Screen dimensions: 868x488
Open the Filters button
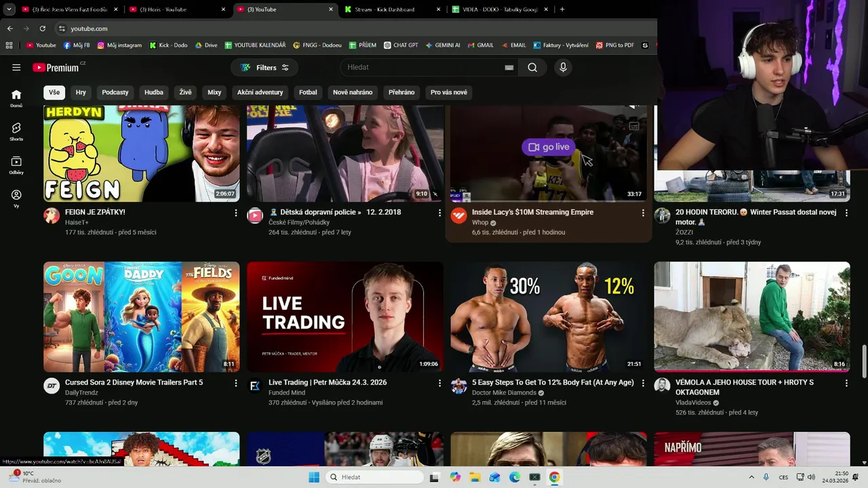pyautogui.click(x=264, y=67)
